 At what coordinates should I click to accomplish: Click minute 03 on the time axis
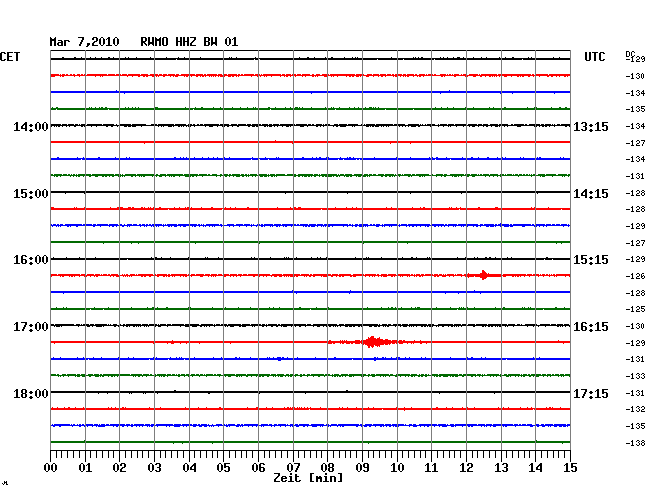154,467
